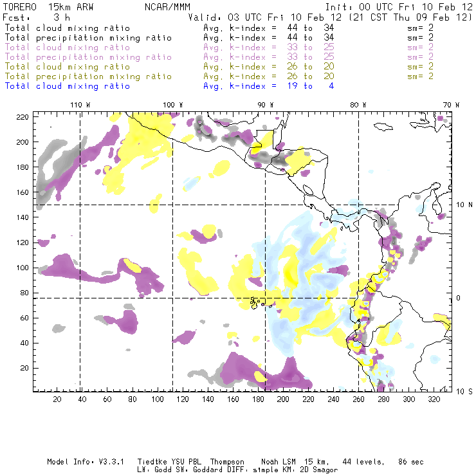Select 'Tiedtke' in model info line
Viewport: 476px width, 476px height.
point(152,462)
